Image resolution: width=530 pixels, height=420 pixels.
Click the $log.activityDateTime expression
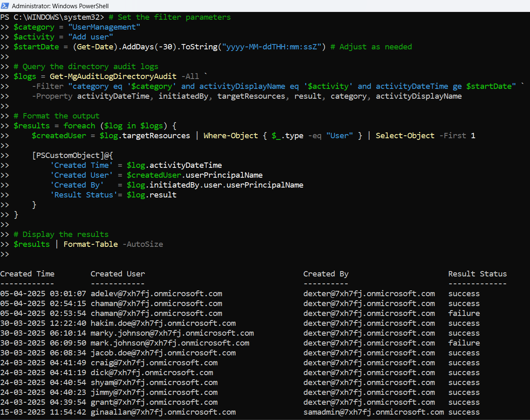[x=174, y=165]
